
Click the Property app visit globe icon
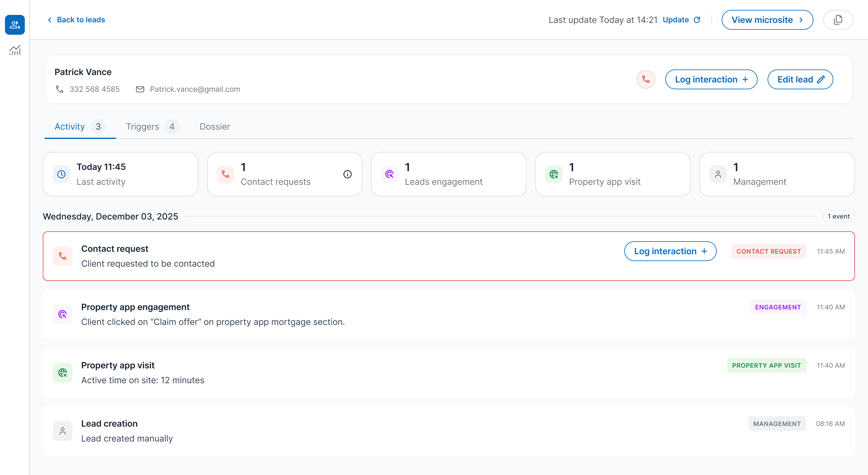(554, 174)
